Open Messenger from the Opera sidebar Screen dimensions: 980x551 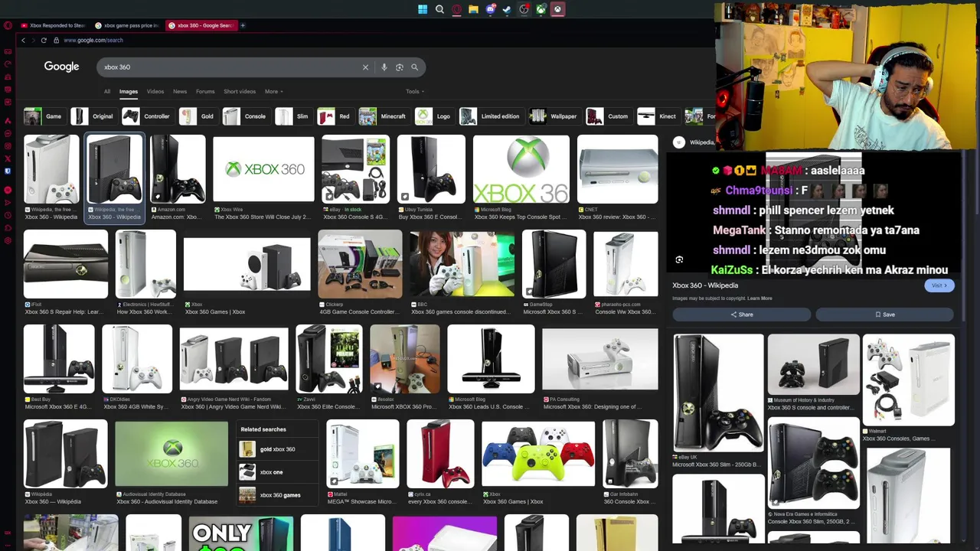pyautogui.click(x=8, y=133)
